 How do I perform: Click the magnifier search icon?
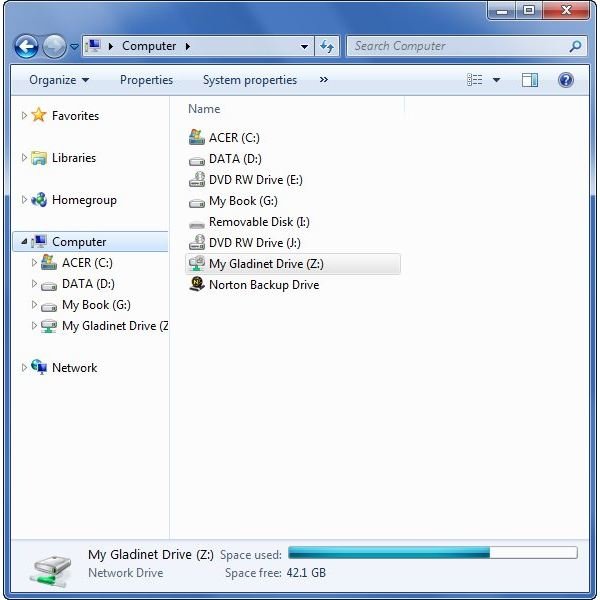click(x=575, y=46)
